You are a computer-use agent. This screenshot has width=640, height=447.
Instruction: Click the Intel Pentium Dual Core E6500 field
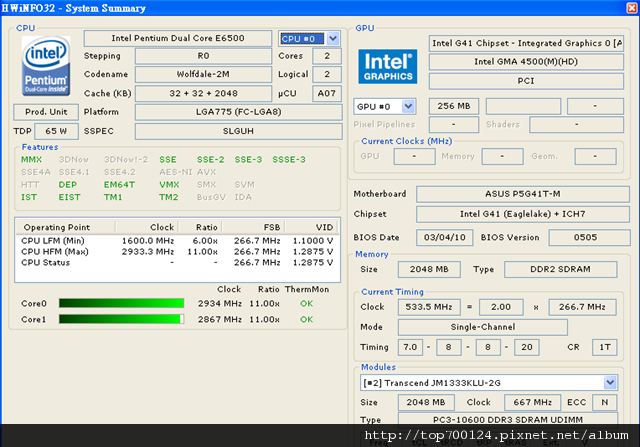tap(178, 38)
